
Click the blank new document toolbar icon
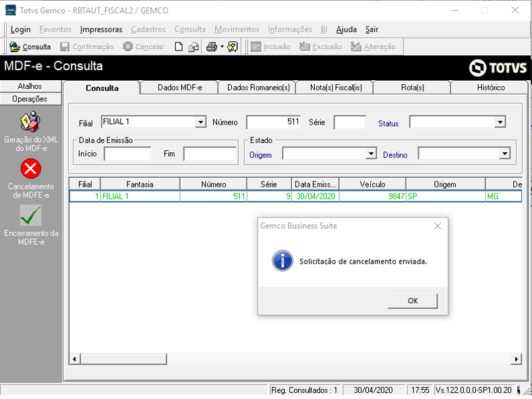179,47
